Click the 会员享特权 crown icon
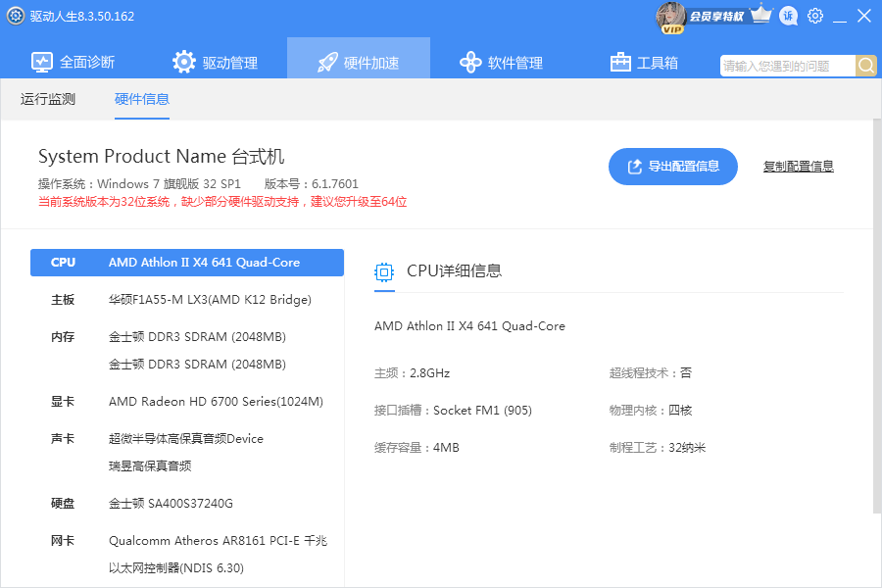This screenshot has width=882, height=588. coord(761,14)
